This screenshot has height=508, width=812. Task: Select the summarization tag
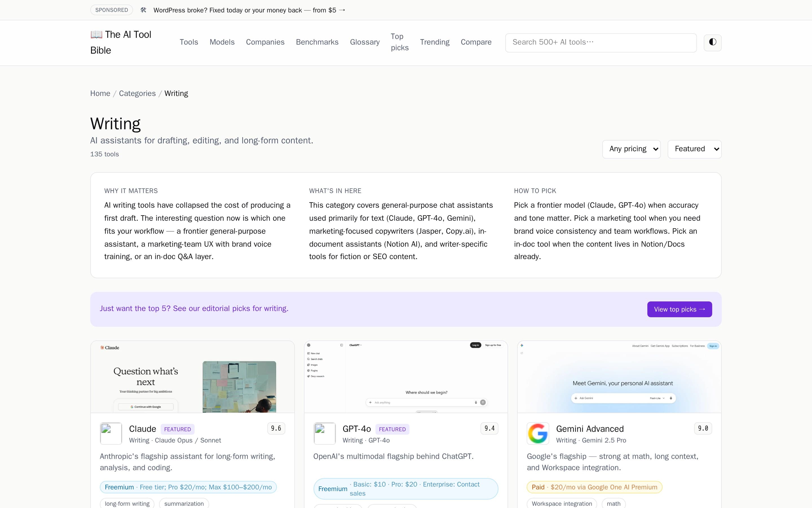coord(184,503)
